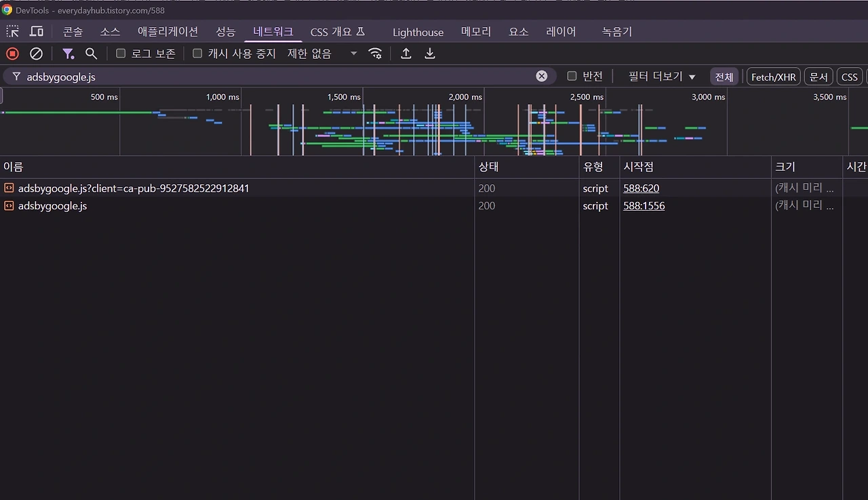868x500 pixels.
Task: Select the 전체 request type filter
Action: point(724,77)
